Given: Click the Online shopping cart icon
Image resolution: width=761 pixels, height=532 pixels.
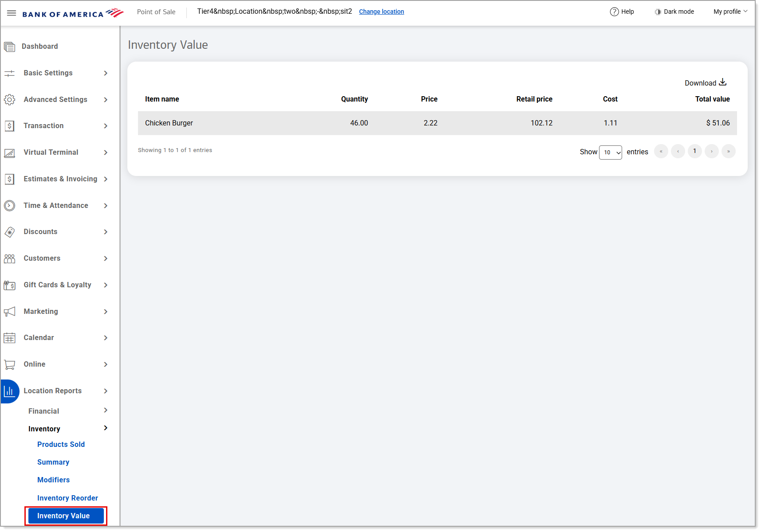Looking at the screenshot, I should point(9,364).
